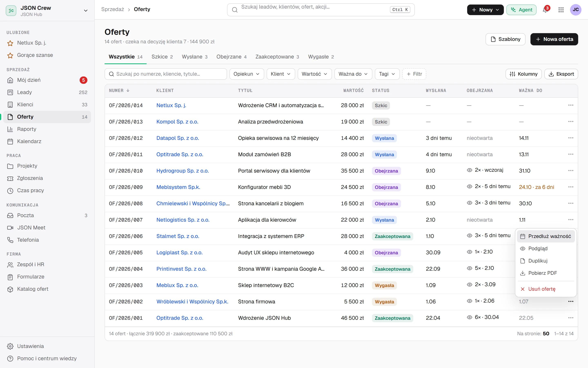
Task: Click the JC user avatar
Action: 575,10
